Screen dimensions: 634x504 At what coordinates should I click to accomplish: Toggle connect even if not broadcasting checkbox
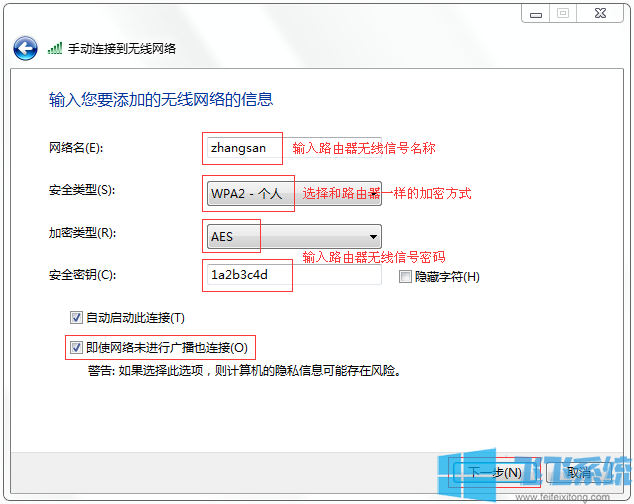click(x=76, y=347)
